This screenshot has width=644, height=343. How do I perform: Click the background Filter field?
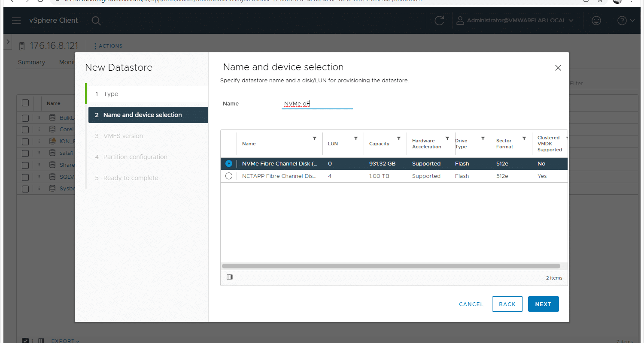[603, 84]
